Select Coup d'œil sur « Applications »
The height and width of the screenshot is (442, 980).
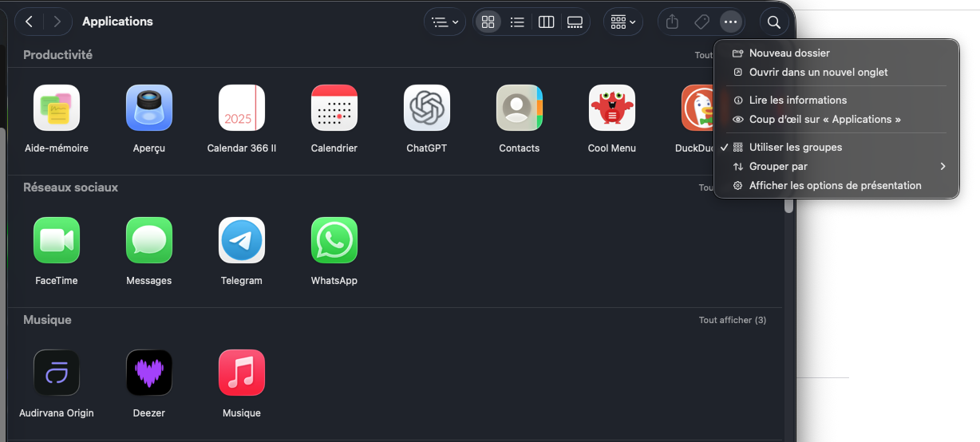click(838, 119)
